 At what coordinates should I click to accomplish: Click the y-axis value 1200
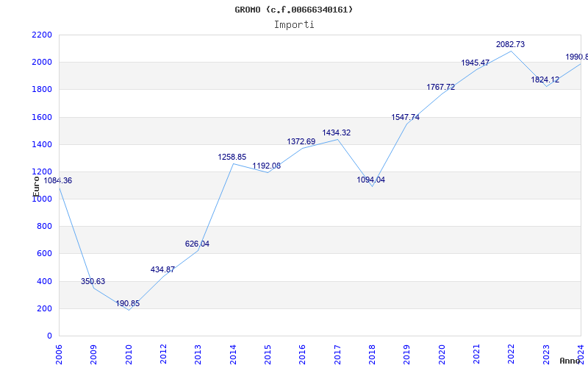click(x=42, y=172)
